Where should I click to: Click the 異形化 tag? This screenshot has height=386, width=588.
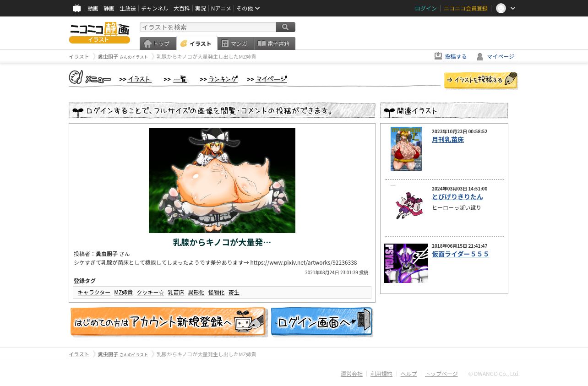pos(196,292)
